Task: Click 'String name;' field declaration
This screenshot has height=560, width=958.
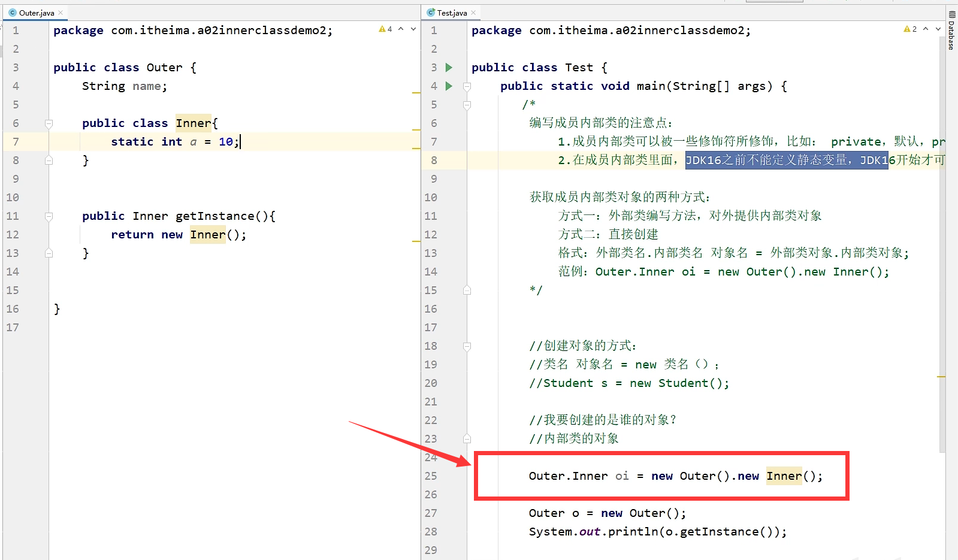Action: tap(125, 86)
